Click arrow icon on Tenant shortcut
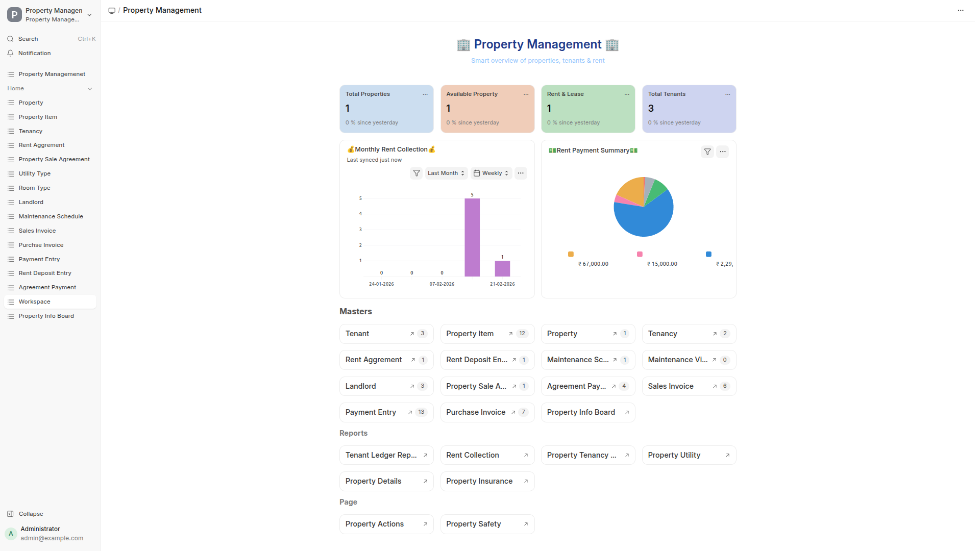This screenshot has height=551, width=980. coord(412,334)
